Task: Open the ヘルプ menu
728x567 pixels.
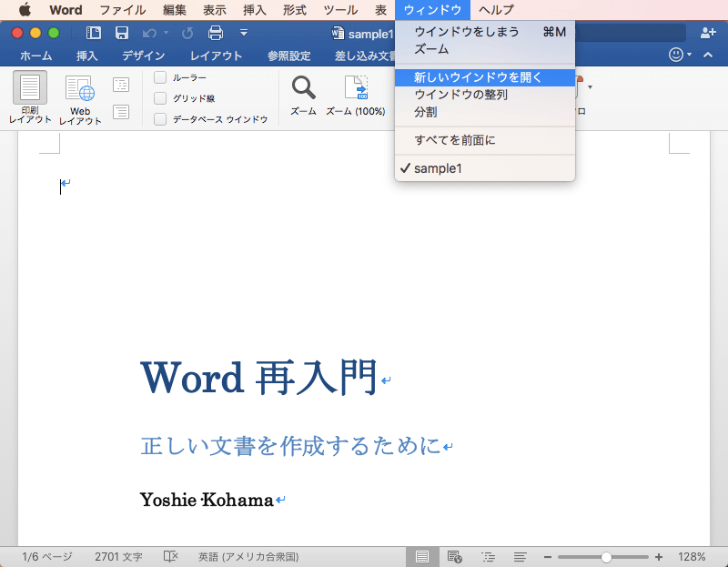Action: pyautogui.click(x=496, y=10)
